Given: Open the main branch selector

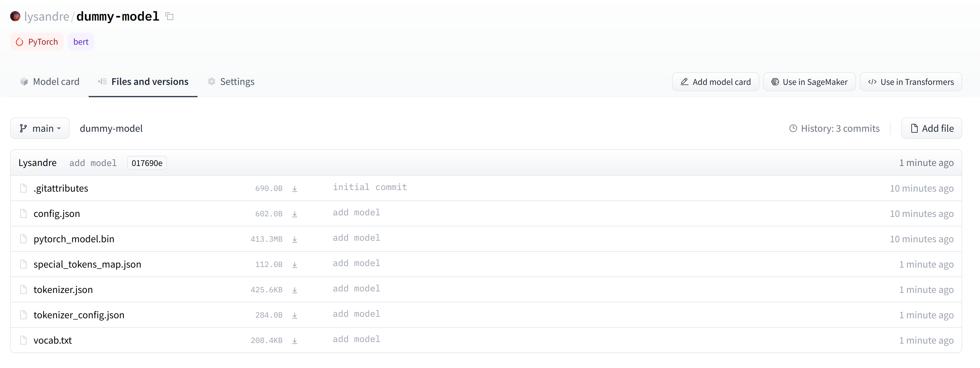Looking at the screenshot, I should pos(40,128).
